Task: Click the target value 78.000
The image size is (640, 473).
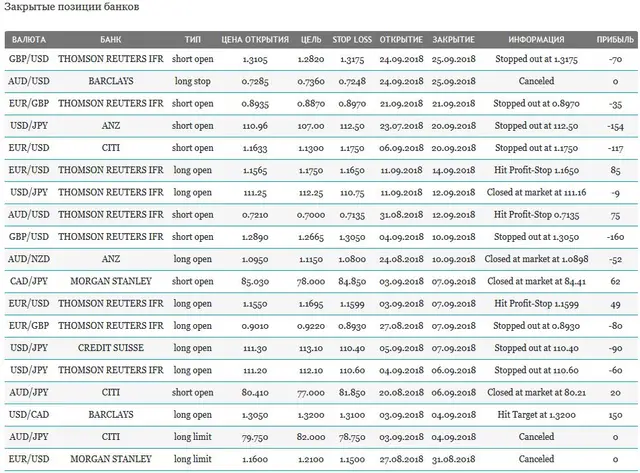Action: 311,282
